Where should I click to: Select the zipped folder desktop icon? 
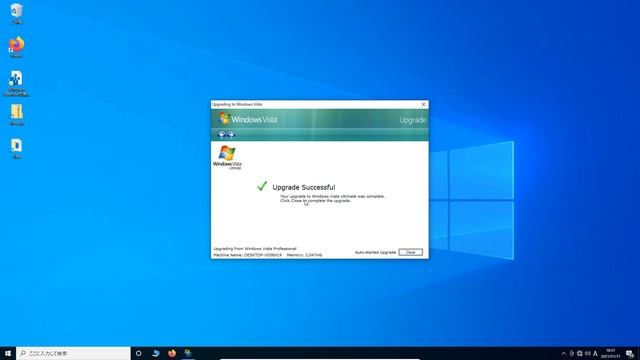tap(17, 115)
